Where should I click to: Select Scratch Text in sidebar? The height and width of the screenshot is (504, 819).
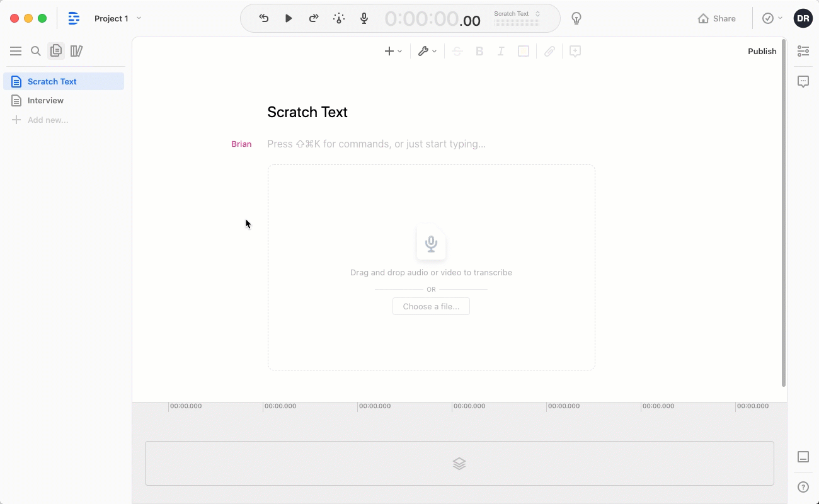pyautogui.click(x=64, y=81)
